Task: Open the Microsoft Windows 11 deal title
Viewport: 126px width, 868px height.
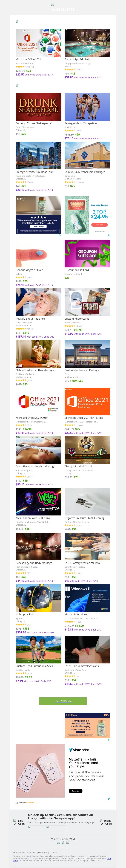Action: click(77, 614)
